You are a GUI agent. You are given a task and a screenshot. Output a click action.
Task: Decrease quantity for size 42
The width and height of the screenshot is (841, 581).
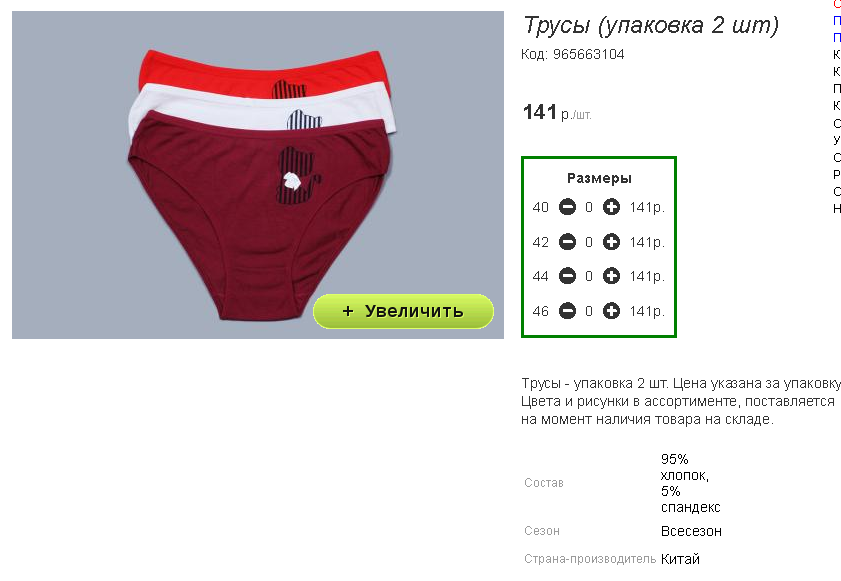567,241
